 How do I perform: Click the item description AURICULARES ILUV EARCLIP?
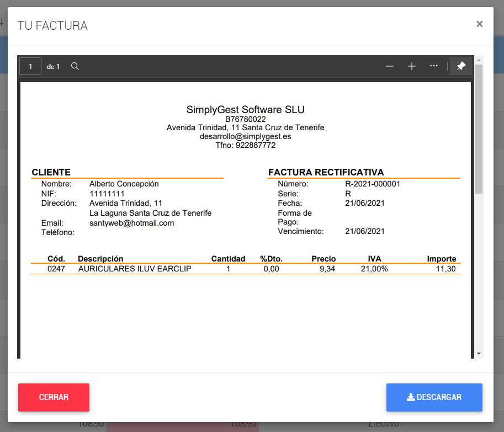point(135,269)
